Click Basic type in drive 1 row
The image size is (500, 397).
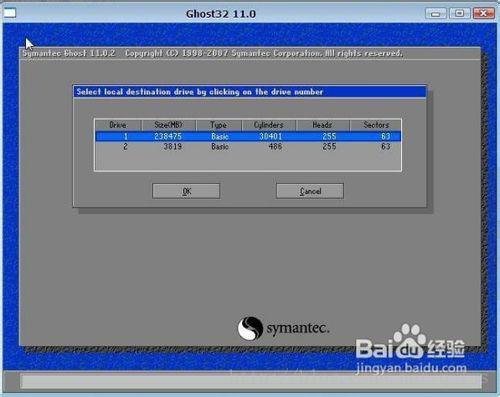220,136
